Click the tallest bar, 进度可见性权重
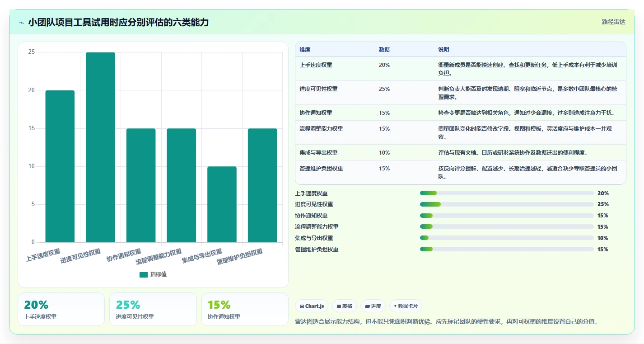 point(100,147)
